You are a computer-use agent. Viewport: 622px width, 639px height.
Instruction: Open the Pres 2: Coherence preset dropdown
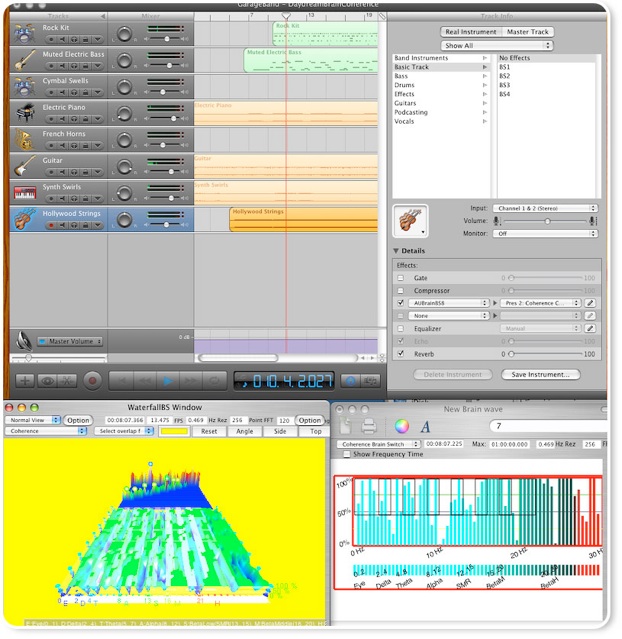click(540, 303)
